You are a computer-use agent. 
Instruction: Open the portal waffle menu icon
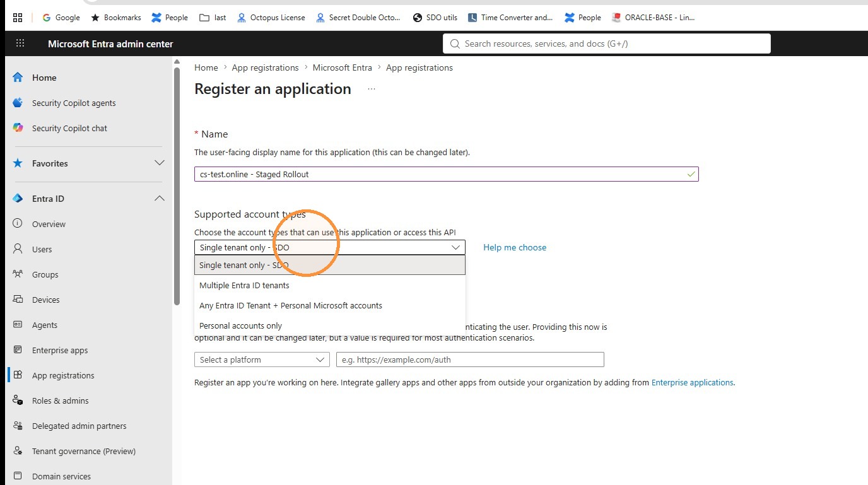click(x=20, y=44)
